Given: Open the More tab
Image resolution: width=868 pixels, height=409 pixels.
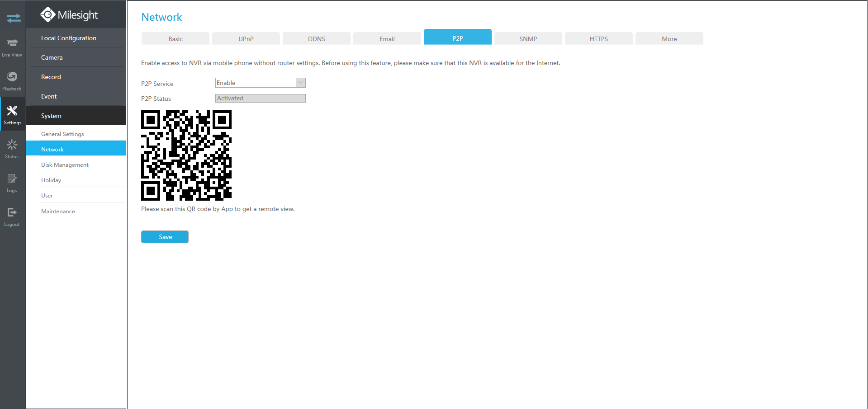Looking at the screenshot, I should (669, 38).
